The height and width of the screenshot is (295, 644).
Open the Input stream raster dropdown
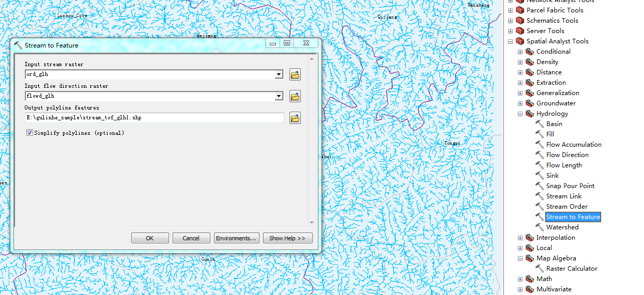279,74
